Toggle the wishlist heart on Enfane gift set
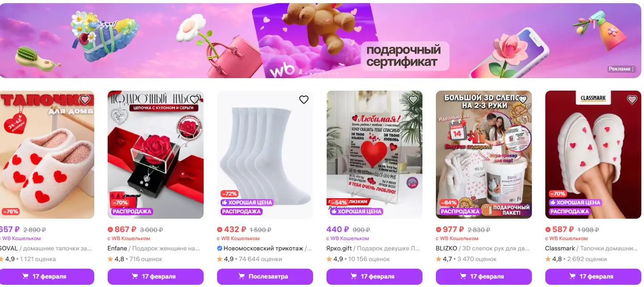644x287 pixels. (x=194, y=100)
